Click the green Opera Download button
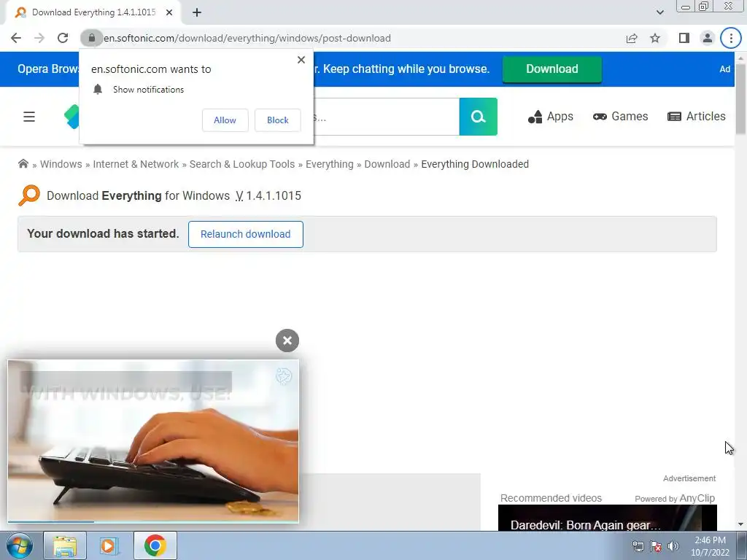 tap(552, 69)
